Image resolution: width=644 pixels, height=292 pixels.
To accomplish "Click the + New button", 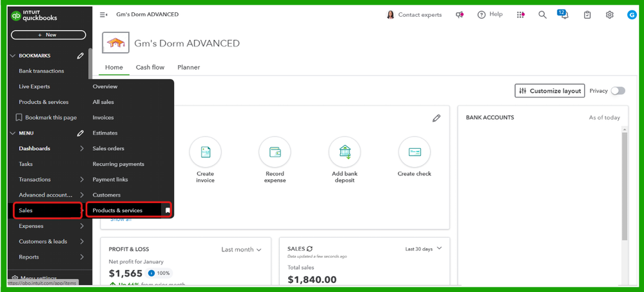I will [48, 35].
